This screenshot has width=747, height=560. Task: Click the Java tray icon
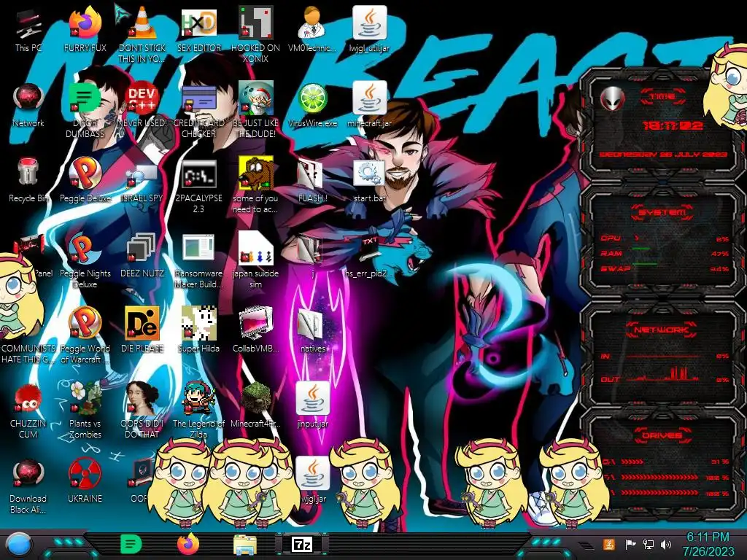pos(609,544)
